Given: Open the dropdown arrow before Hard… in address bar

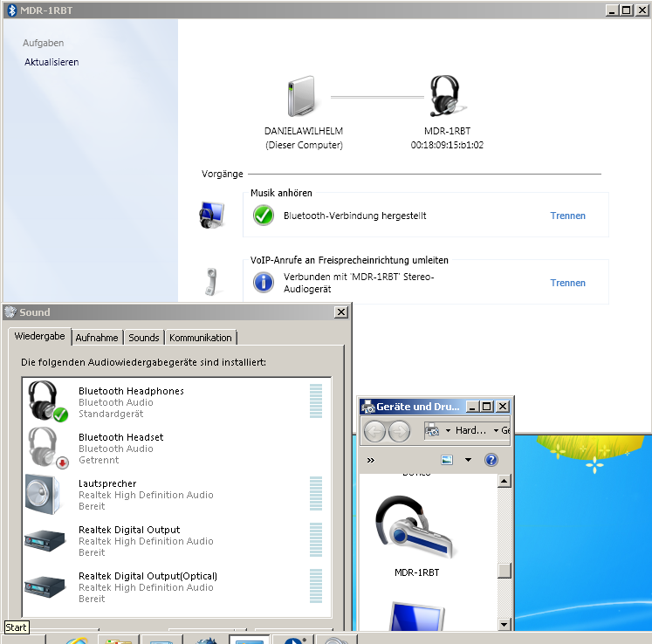Looking at the screenshot, I should [448, 431].
